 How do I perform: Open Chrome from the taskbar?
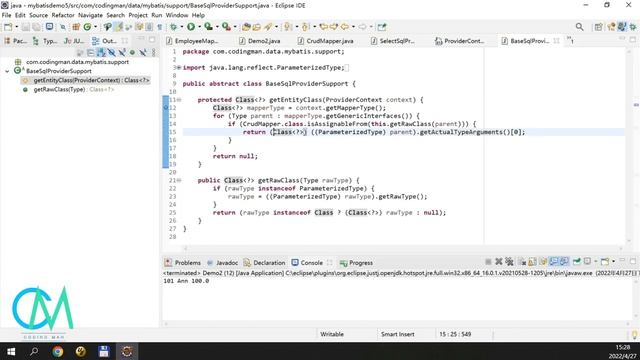pyautogui.click(x=58, y=351)
